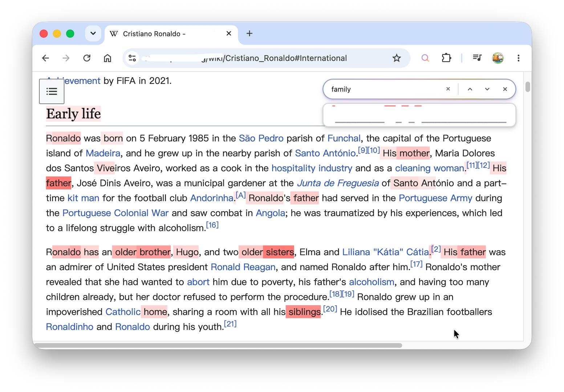Image resolution: width=564 pixels, height=392 pixels.
Task: Close the find bar
Action: click(505, 89)
